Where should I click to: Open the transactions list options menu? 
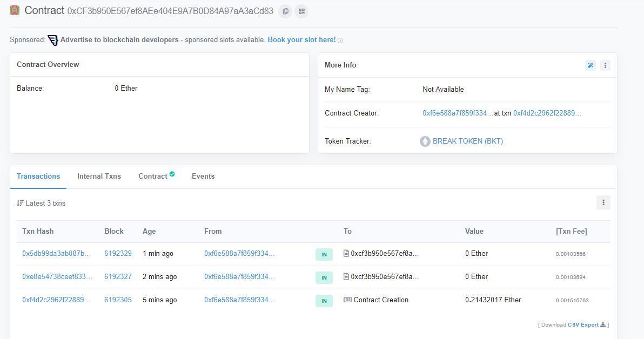click(x=603, y=202)
